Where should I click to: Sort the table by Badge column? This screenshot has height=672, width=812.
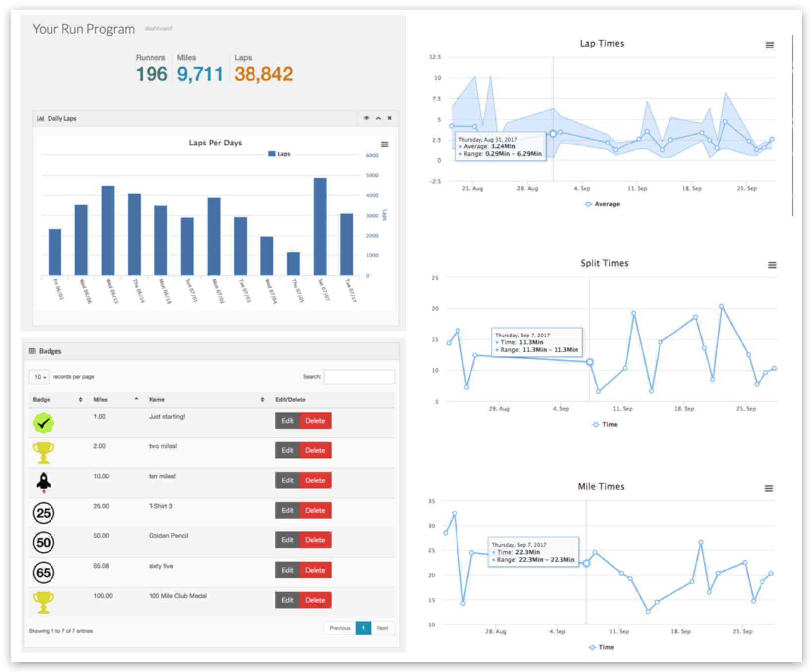pos(57,399)
